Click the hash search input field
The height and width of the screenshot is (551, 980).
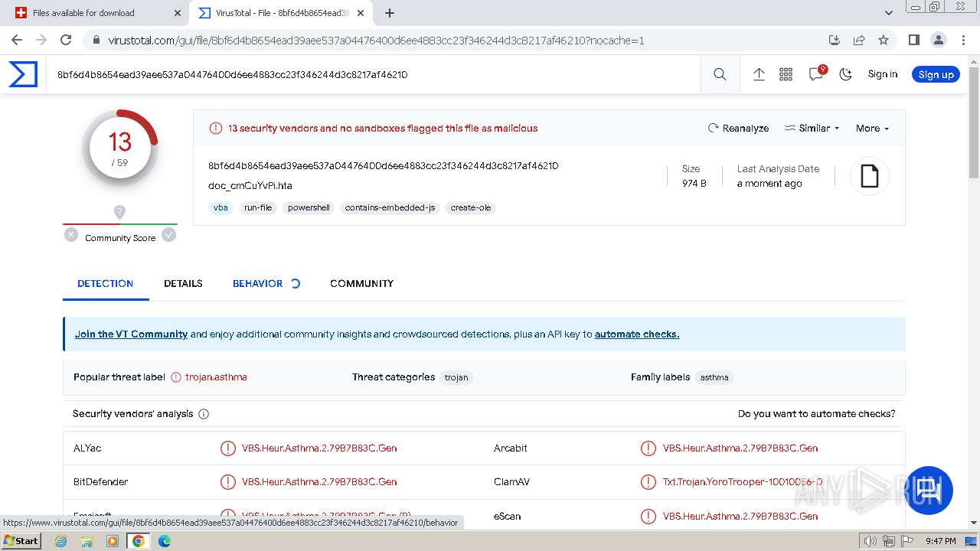[x=374, y=74]
